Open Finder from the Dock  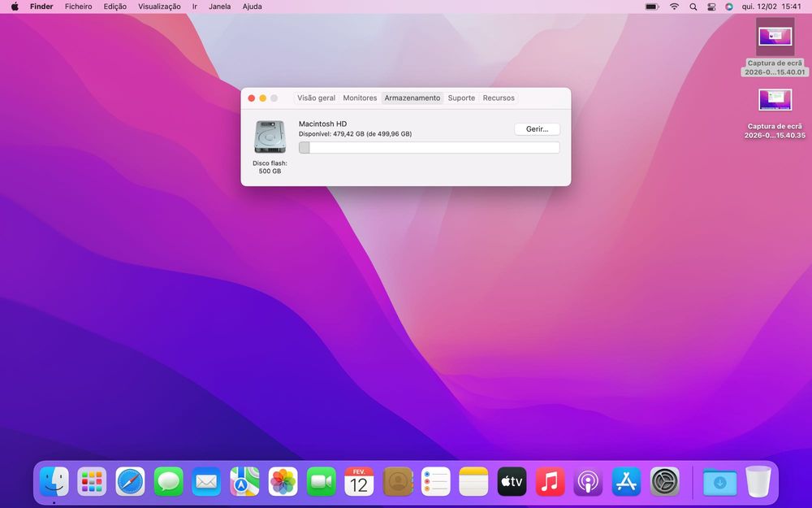coord(54,481)
